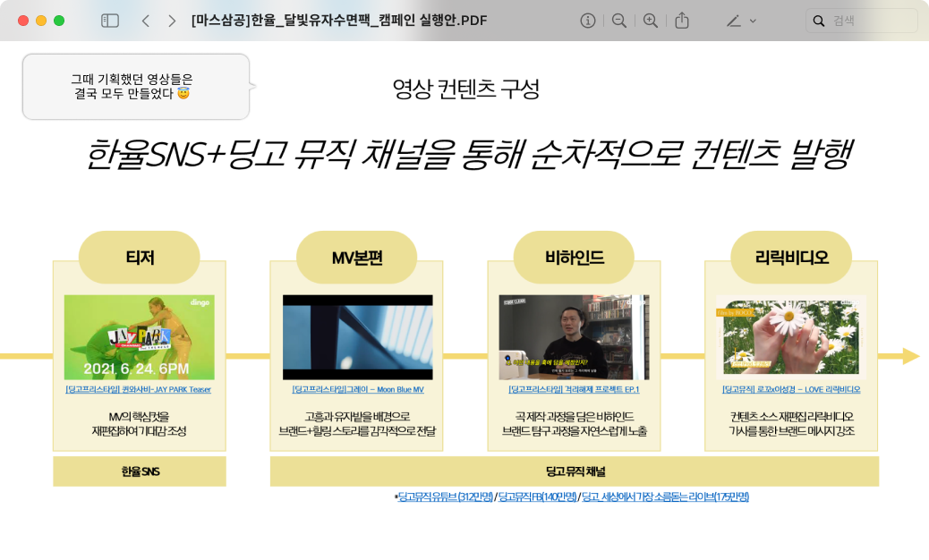Open the JAY PARK Teaser link
The image size is (929, 560).
(138, 389)
